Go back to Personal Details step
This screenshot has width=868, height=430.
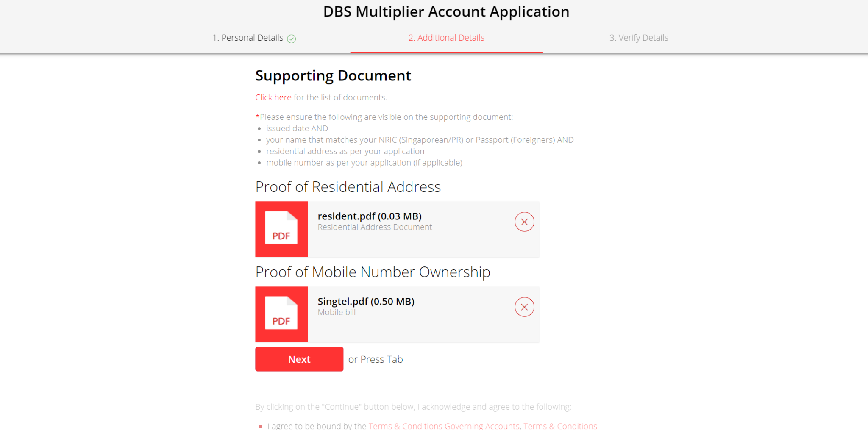[x=248, y=38]
